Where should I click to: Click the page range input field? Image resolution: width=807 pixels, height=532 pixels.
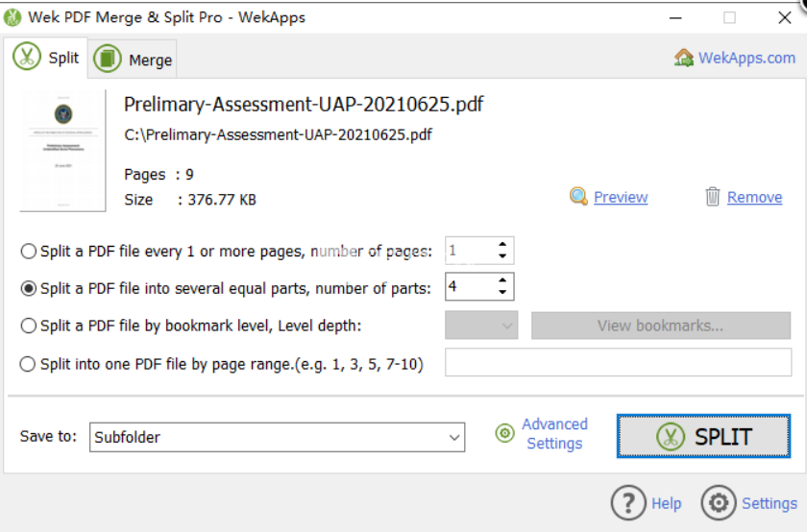[x=618, y=362]
